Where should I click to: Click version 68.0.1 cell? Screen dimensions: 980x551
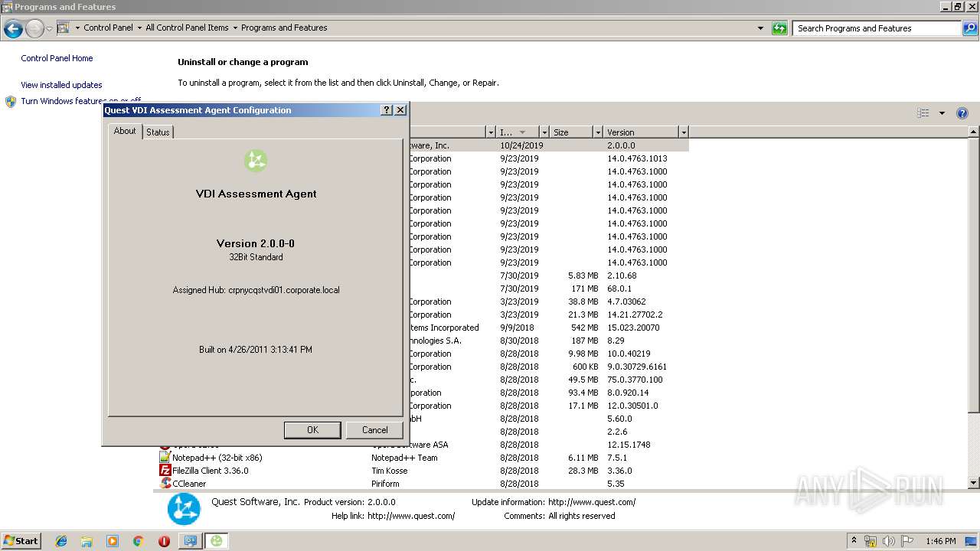(619, 289)
